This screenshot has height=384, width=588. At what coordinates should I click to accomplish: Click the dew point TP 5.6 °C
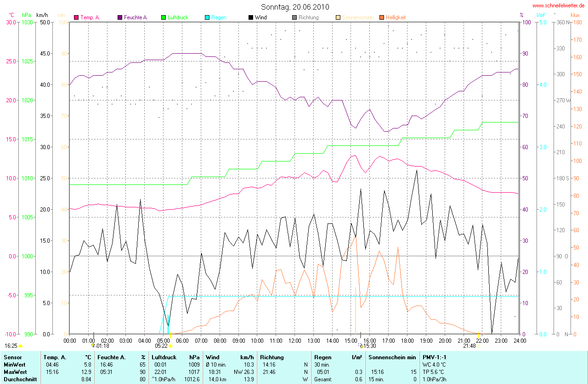pyautogui.click(x=434, y=372)
